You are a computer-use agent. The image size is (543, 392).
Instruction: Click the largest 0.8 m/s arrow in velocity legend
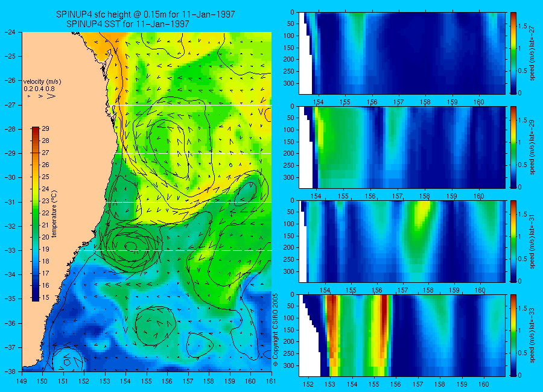[x=51, y=96]
